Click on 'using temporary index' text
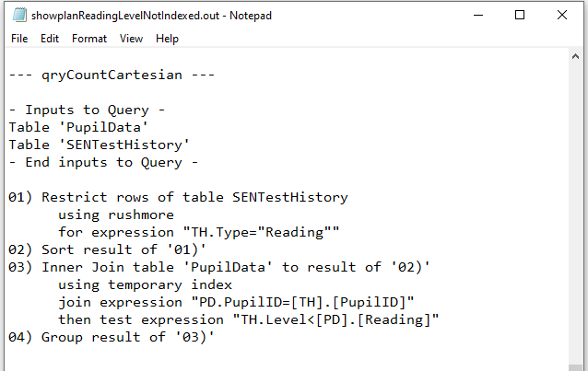588x371 pixels. (x=145, y=284)
